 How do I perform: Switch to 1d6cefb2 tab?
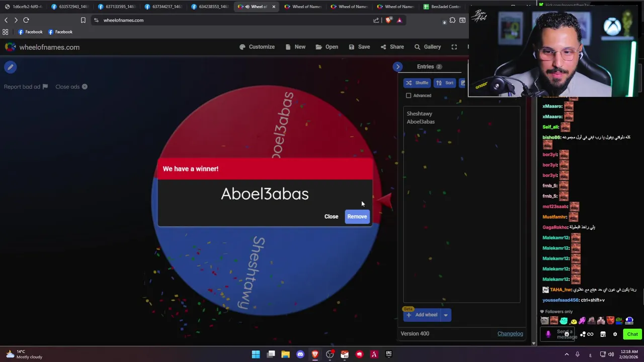23,7
